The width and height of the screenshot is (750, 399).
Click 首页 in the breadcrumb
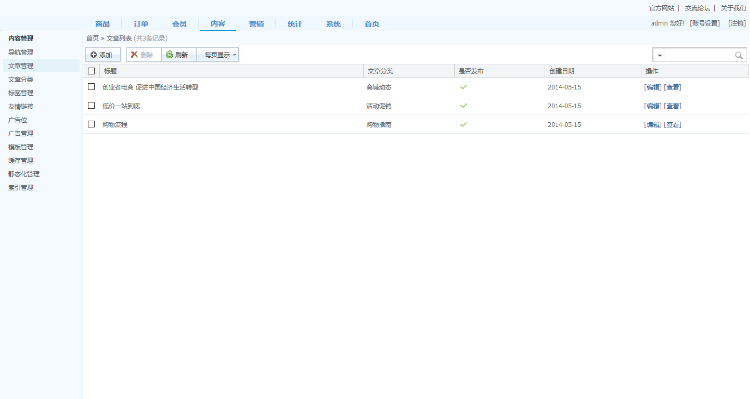[x=92, y=38]
